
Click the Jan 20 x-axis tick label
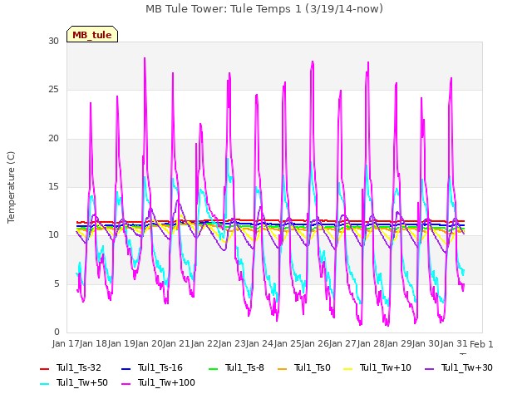tap(149, 343)
